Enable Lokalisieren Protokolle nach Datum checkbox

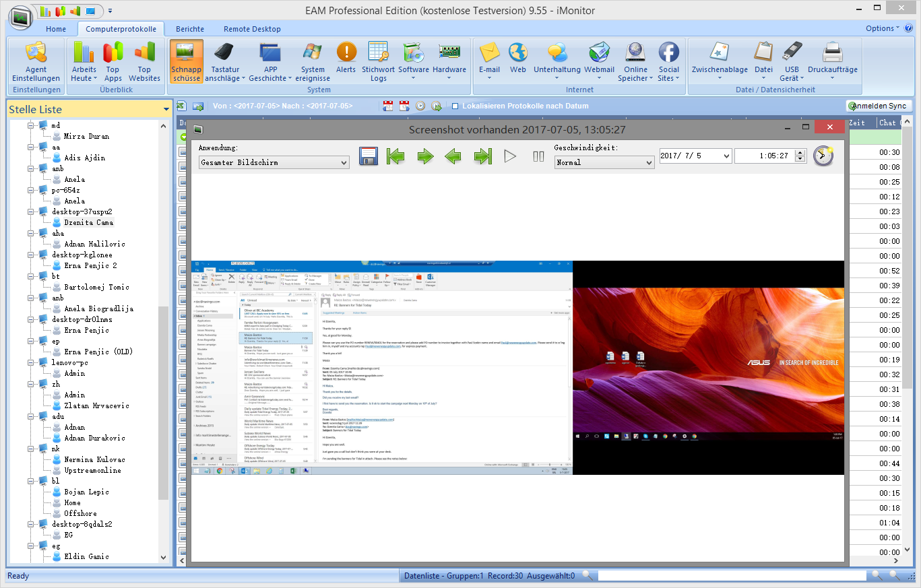point(455,106)
